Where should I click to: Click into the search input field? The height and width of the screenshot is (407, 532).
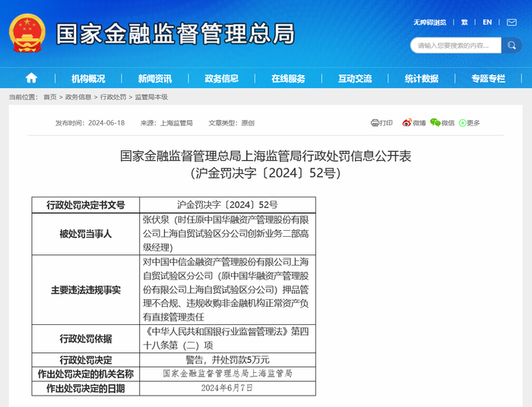coord(456,46)
